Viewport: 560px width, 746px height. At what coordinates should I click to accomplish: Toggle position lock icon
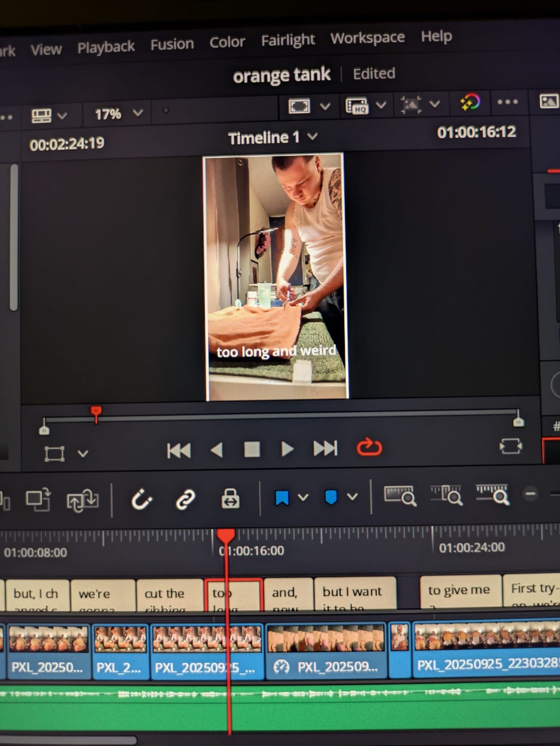(x=231, y=499)
